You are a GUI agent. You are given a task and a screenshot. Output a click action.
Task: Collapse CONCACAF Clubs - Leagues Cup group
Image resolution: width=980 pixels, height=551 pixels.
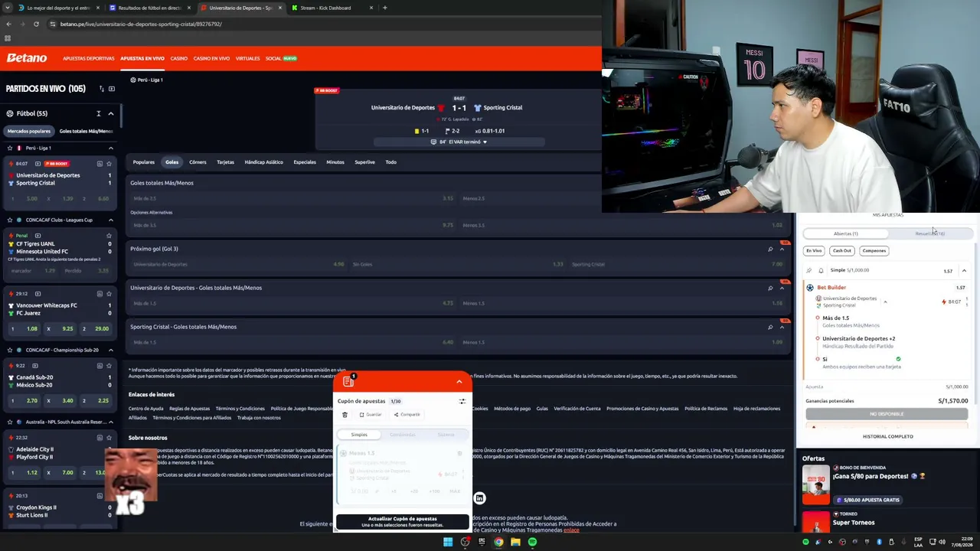(x=110, y=220)
